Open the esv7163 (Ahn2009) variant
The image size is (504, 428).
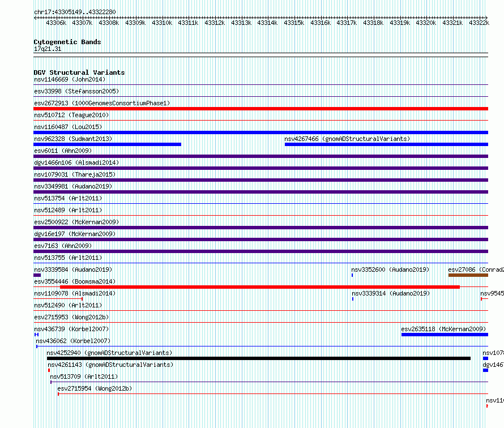point(63,246)
